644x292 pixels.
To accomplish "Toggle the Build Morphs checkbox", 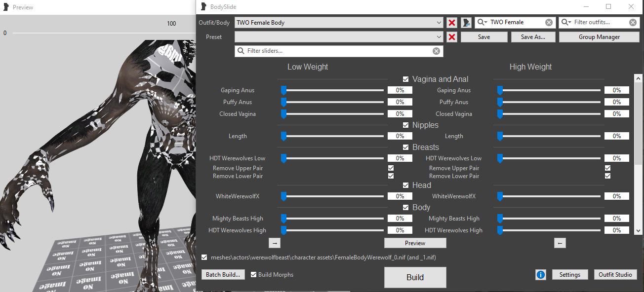I will pyautogui.click(x=254, y=275).
